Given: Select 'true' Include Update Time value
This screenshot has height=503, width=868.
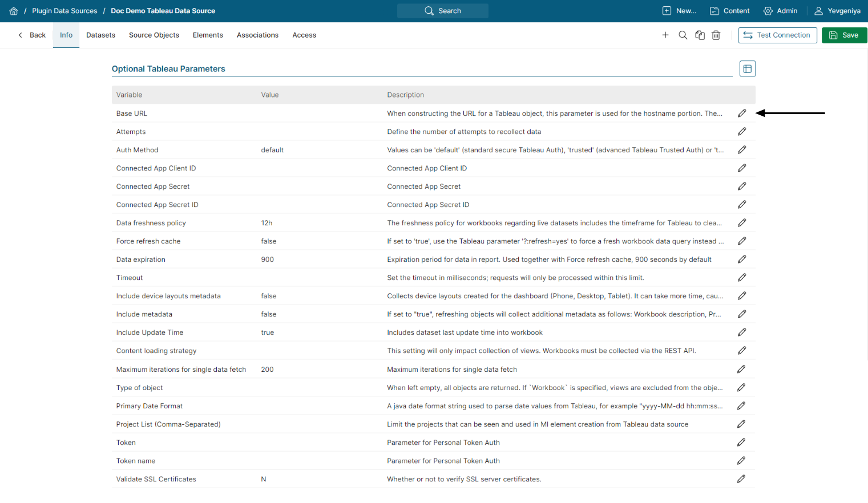Looking at the screenshot, I should click(x=268, y=332).
